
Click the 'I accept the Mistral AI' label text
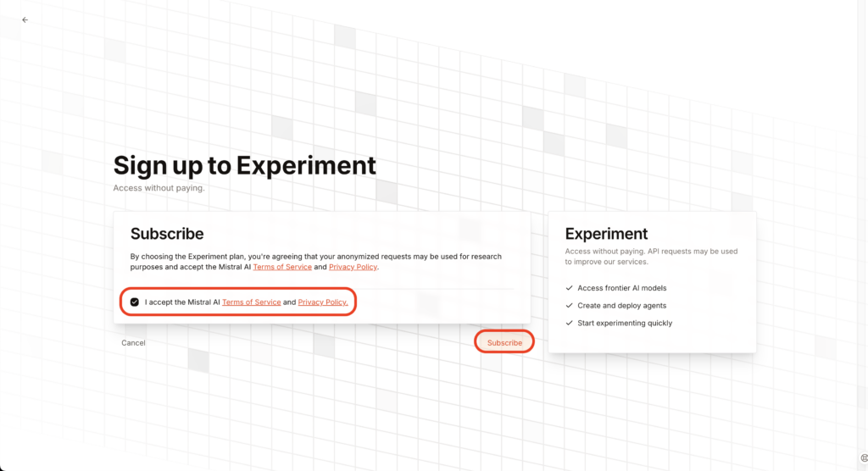click(x=183, y=302)
